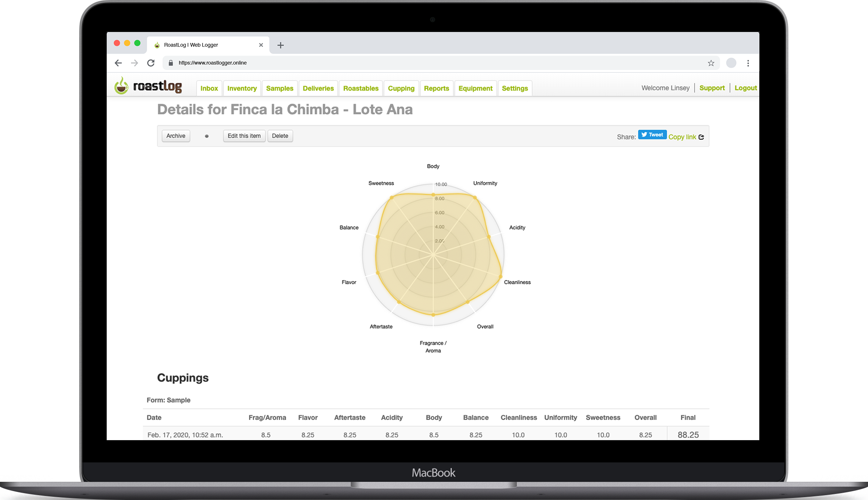
Task: Click the roastlog logo icon
Action: (x=121, y=86)
